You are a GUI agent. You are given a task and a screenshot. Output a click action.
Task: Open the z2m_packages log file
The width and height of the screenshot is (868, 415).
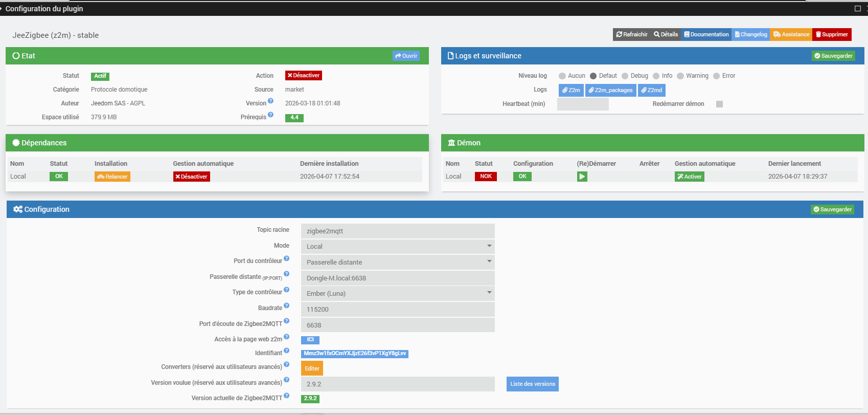pos(611,90)
